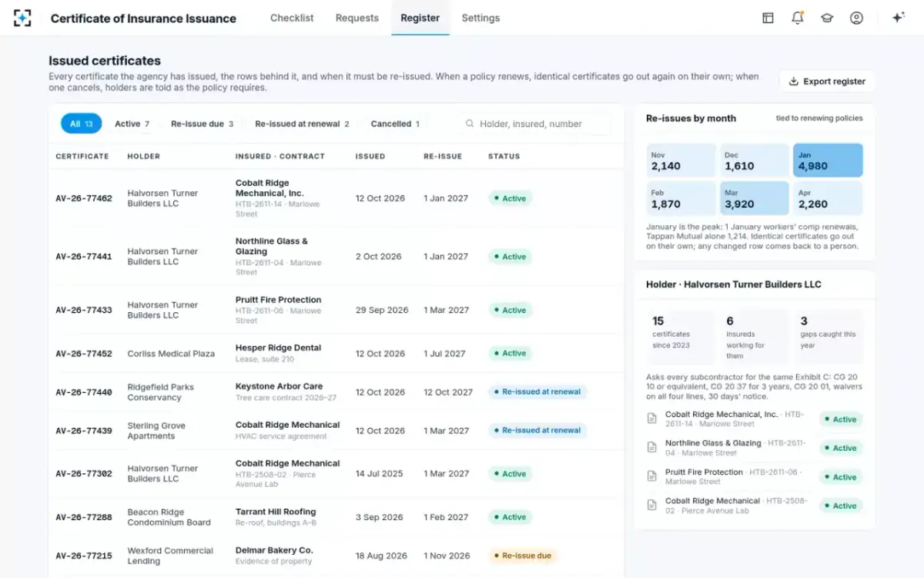
Task: Open the notifications bell
Action: [x=797, y=18]
